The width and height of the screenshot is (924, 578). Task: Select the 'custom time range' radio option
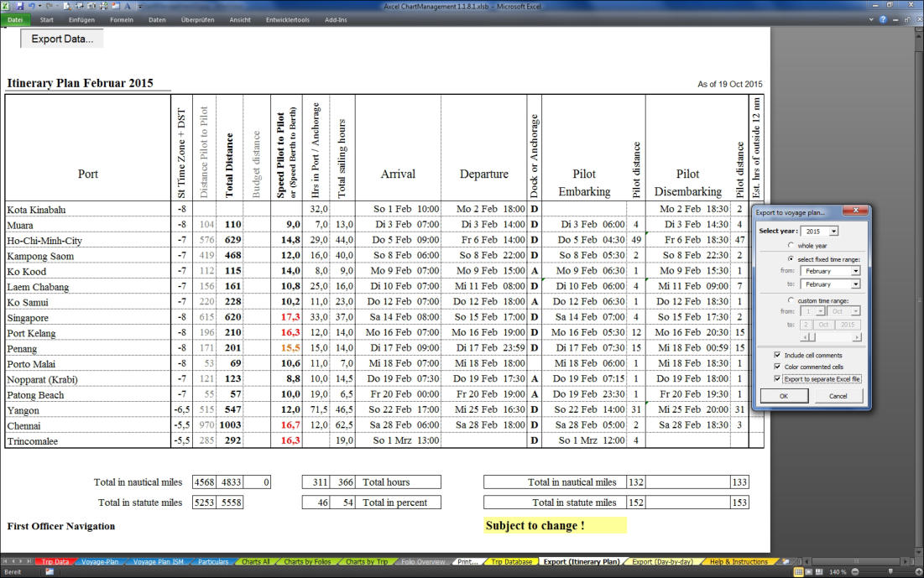point(791,299)
